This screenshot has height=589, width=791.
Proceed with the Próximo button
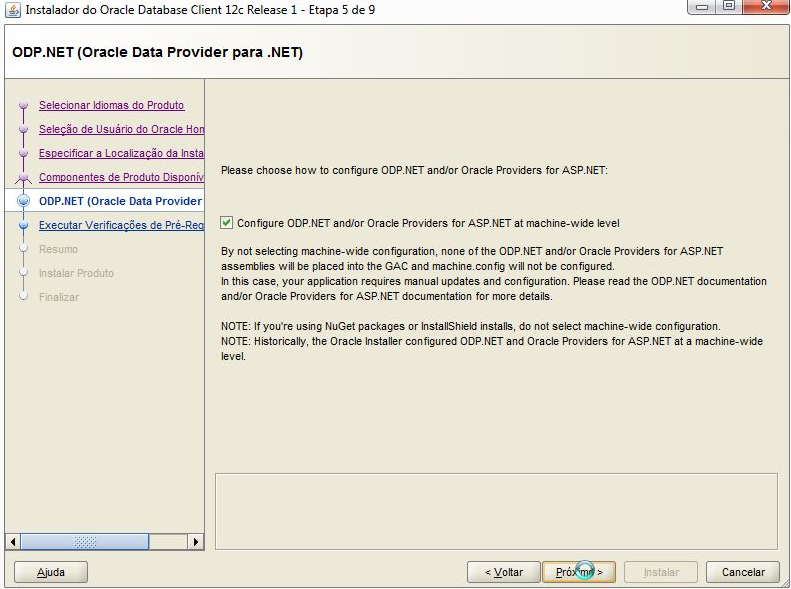(x=579, y=572)
